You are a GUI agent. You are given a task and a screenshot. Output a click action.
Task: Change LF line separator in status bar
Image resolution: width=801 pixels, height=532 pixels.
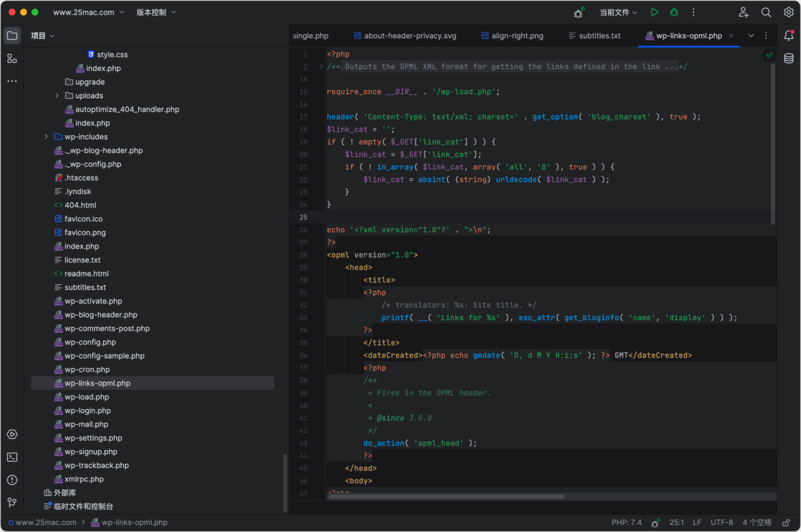click(x=697, y=523)
